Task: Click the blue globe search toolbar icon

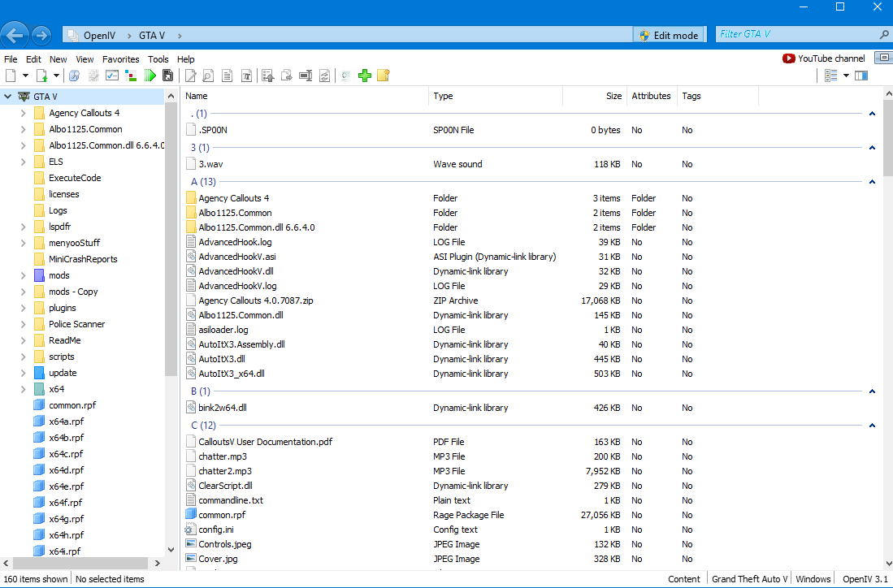Action: pos(74,76)
